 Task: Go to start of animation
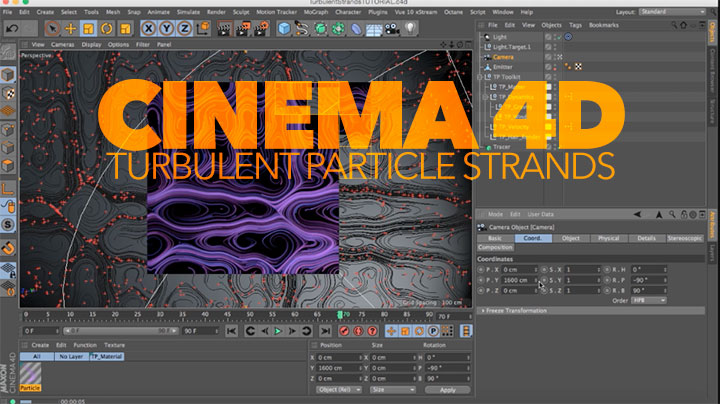pos(231,331)
